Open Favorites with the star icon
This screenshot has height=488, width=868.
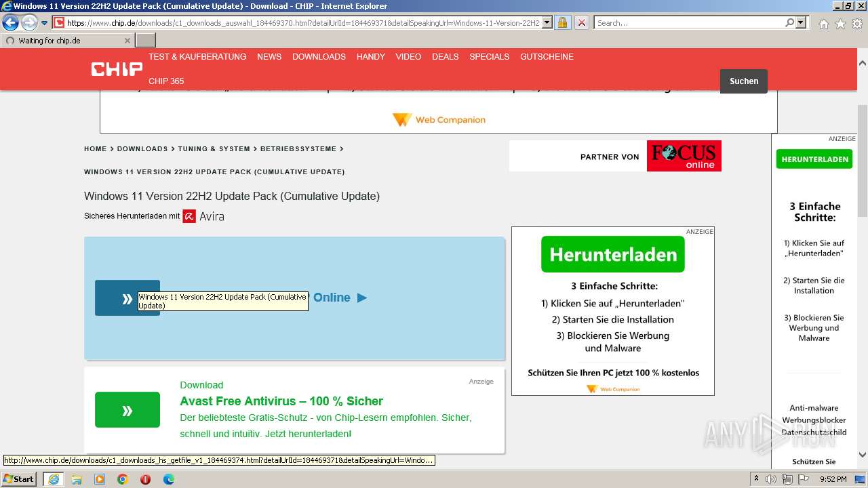tap(840, 24)
